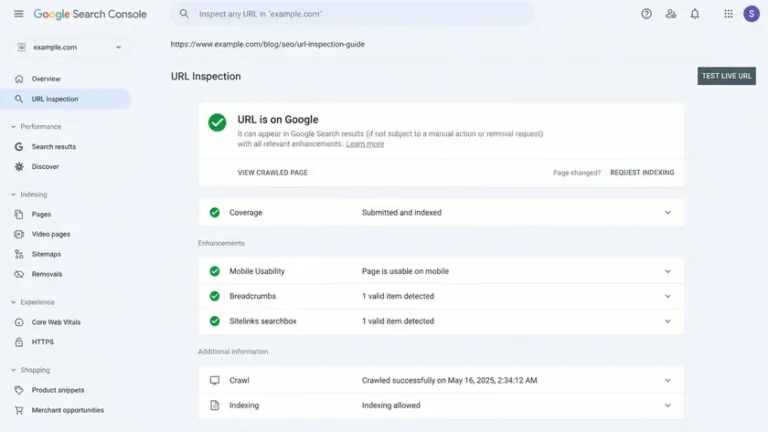Expand the Crawl row chevron
The height and width of the screenshot is (432, 768).
click(668, 380)
